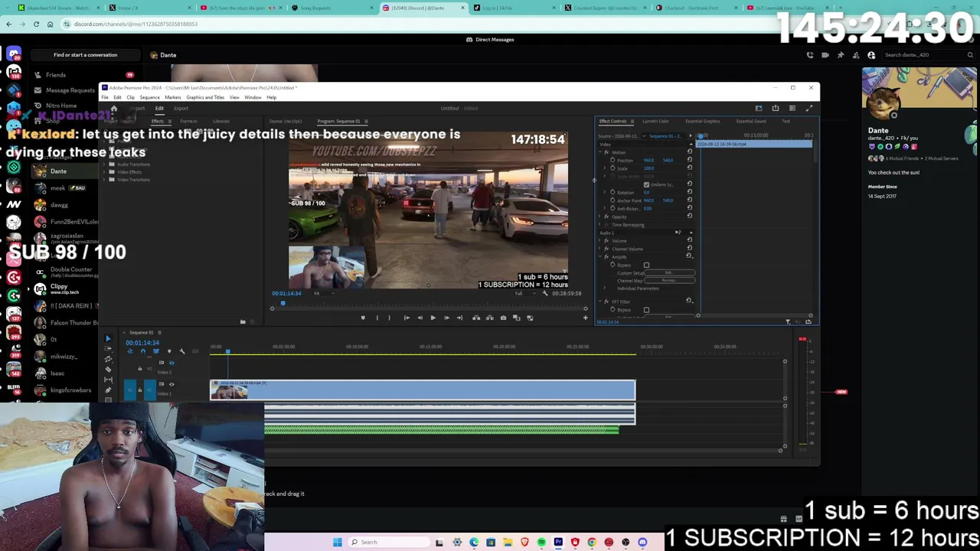Export a frame with the camera icon
Viewport: 980px width, 551px height.
[503, 318]
